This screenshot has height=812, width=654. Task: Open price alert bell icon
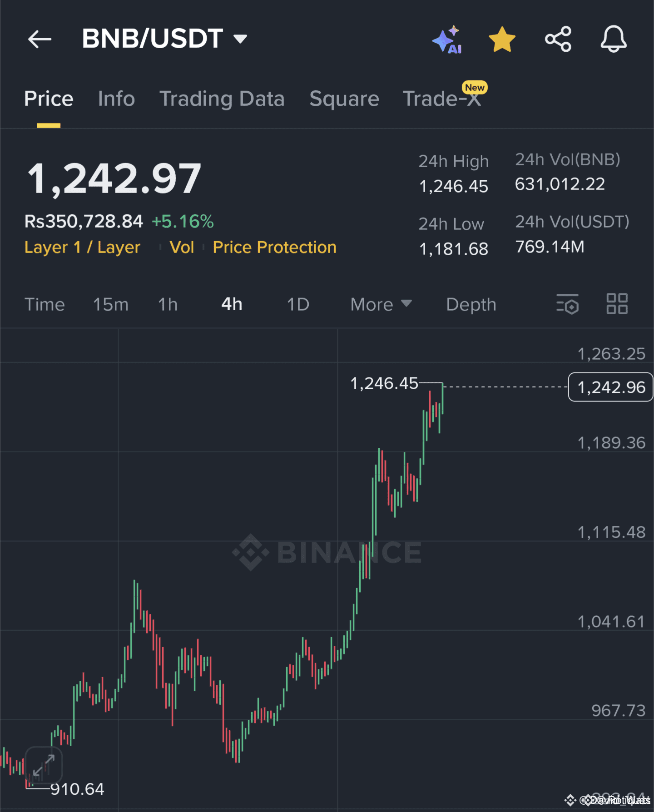coord(614,39)
